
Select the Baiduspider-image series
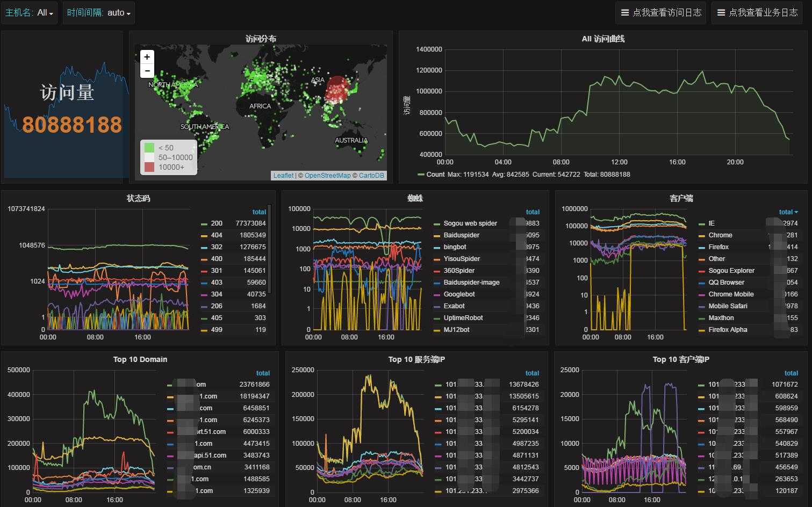(471, 283)
